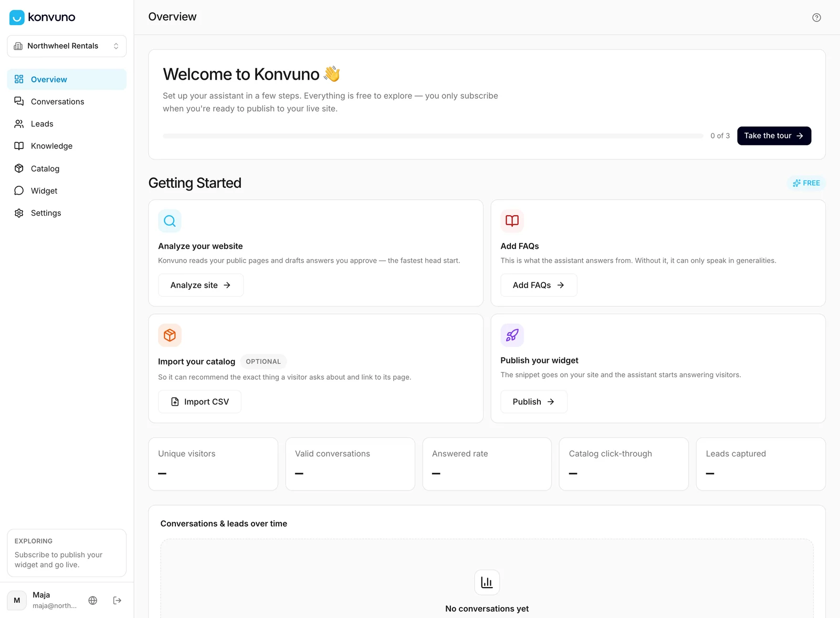Click the M avatar for Maja
840x618 pixels.
[x=17, y=600]
